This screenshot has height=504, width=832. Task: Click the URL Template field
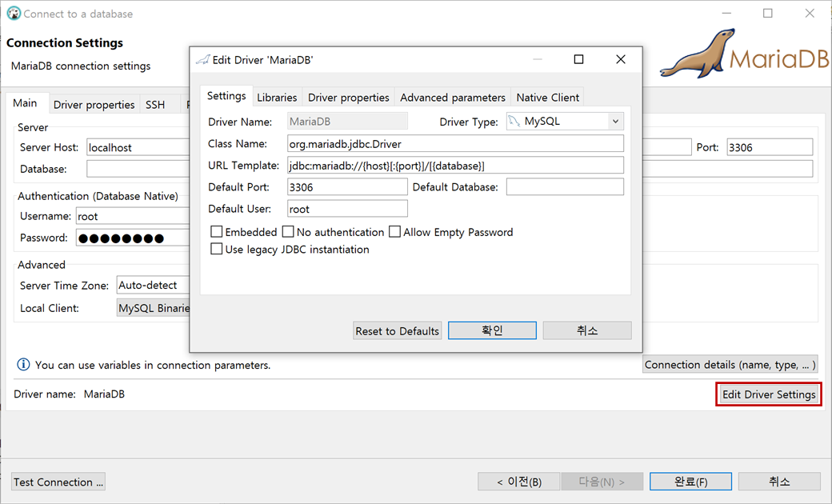coord(455,166)
